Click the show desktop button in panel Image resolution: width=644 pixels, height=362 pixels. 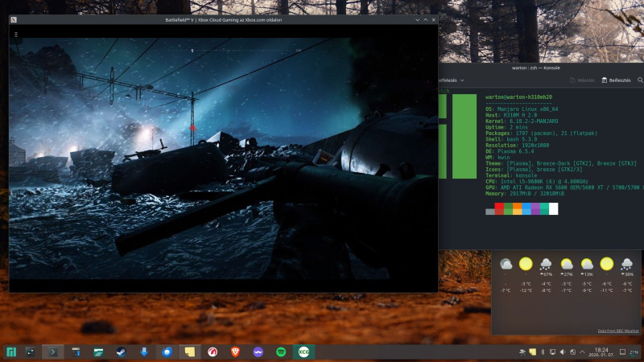(622, 352)
